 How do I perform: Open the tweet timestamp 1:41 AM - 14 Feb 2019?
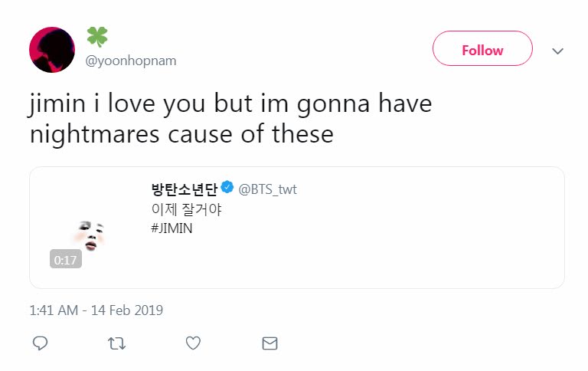[96, 310]
